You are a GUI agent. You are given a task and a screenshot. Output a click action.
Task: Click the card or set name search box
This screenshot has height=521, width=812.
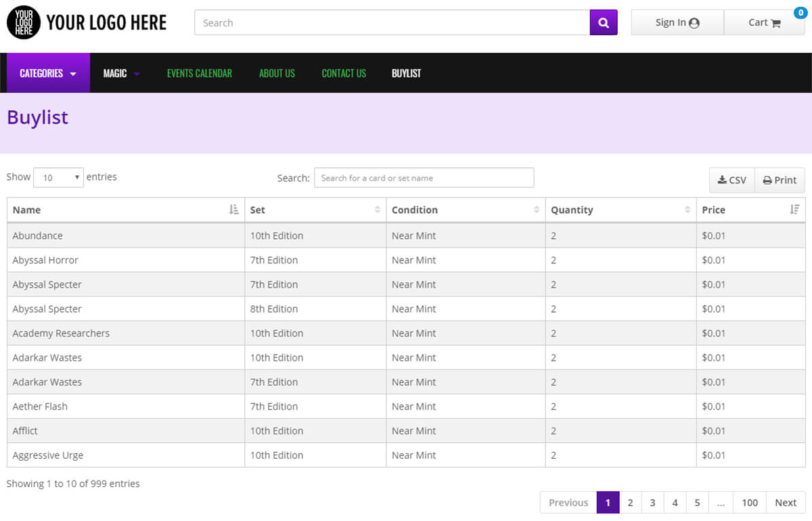pyautogui.click(x=424, y=177)
